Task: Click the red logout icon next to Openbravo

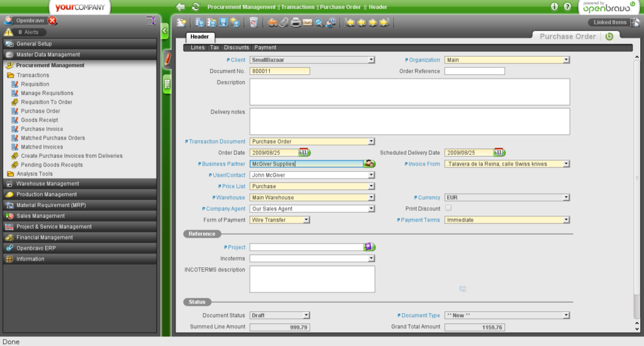Action: 52,20
